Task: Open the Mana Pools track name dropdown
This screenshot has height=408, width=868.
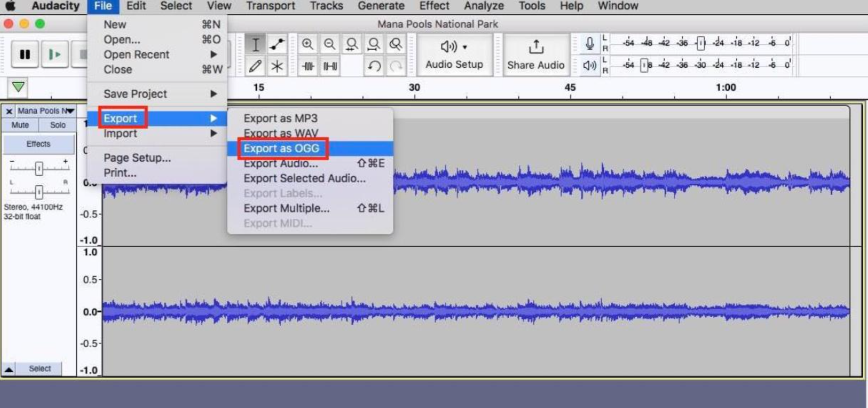Action: click(x=46, y=111)
